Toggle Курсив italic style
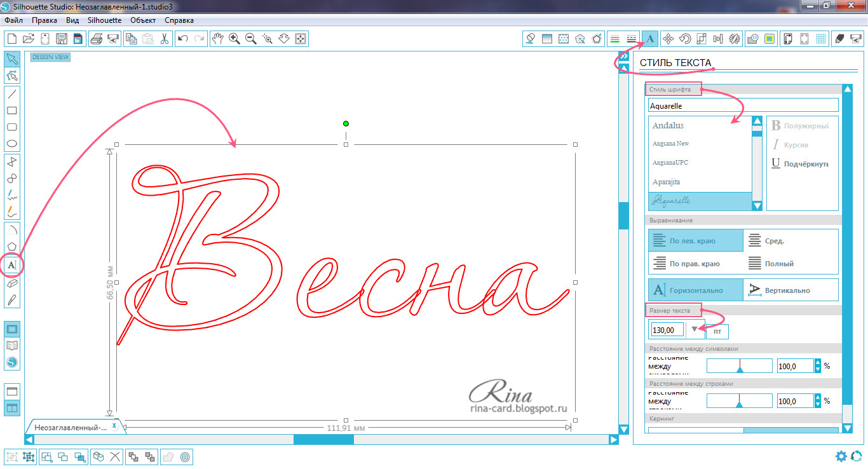This screenshot has height=469, width=868. (791, 145)
